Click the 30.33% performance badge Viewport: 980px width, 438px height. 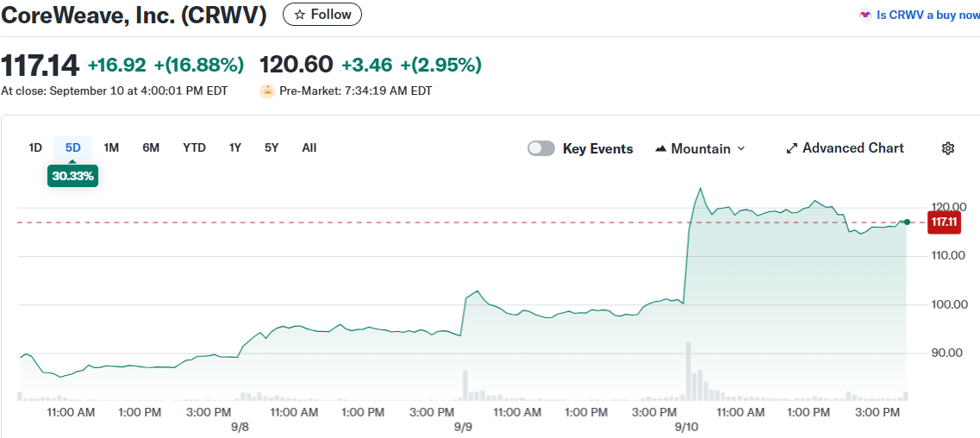coord(72,176)
